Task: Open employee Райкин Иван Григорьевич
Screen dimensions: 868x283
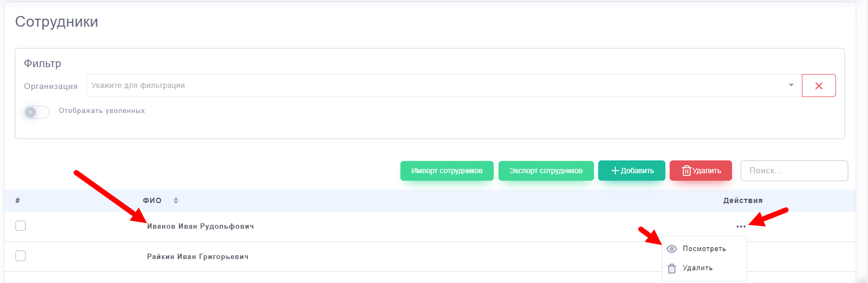Action: pos(198,257)
